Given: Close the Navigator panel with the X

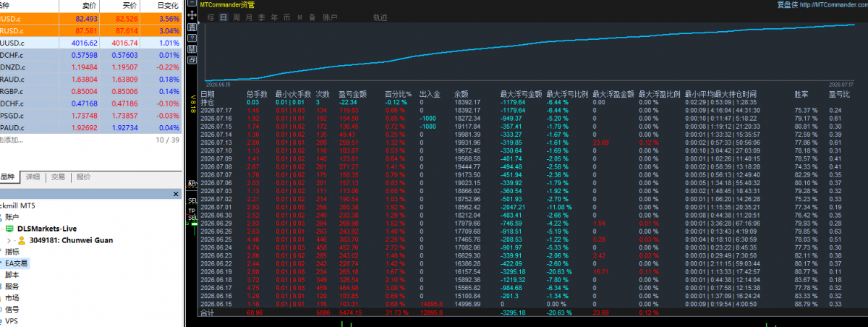Looking at the screenshot, I should click(175, 194).
